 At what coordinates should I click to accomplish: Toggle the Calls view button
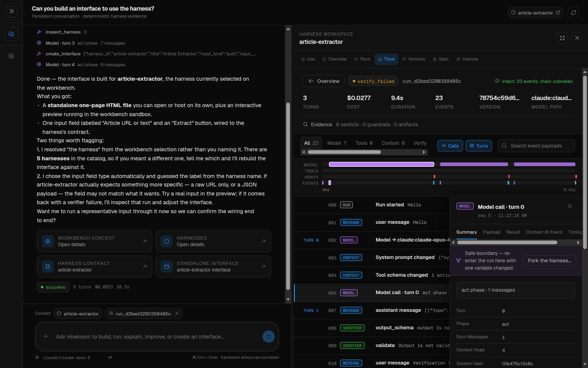(x=450, y=146)
